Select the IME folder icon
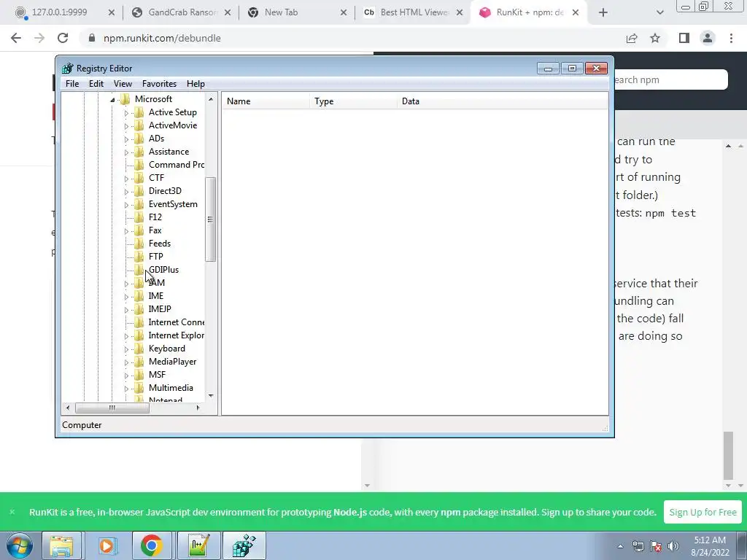The image size is (747, 560). tap(139, 296)
